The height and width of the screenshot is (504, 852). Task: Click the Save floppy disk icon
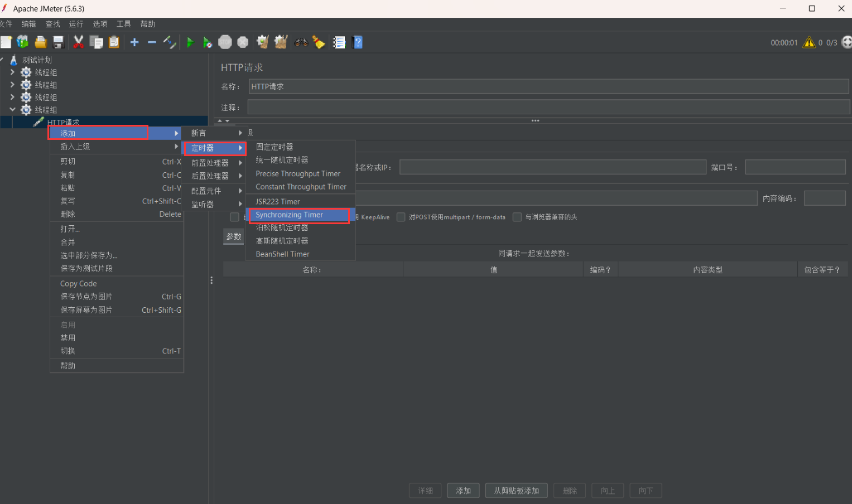58,42
